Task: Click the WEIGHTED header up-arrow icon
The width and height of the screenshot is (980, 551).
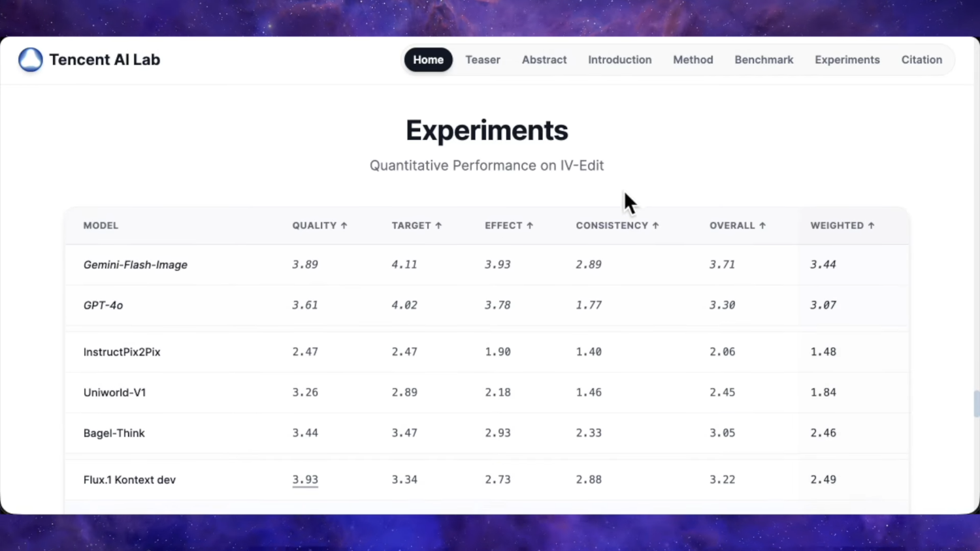Action: click(871, 225)
